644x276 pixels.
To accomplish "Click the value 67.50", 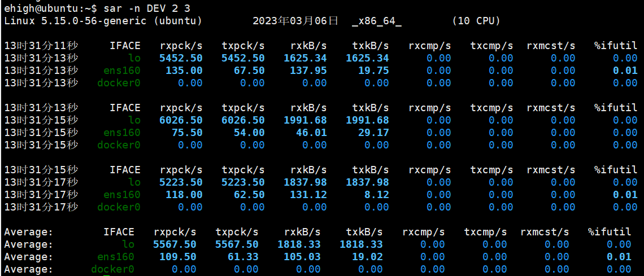I will point(249,71).
